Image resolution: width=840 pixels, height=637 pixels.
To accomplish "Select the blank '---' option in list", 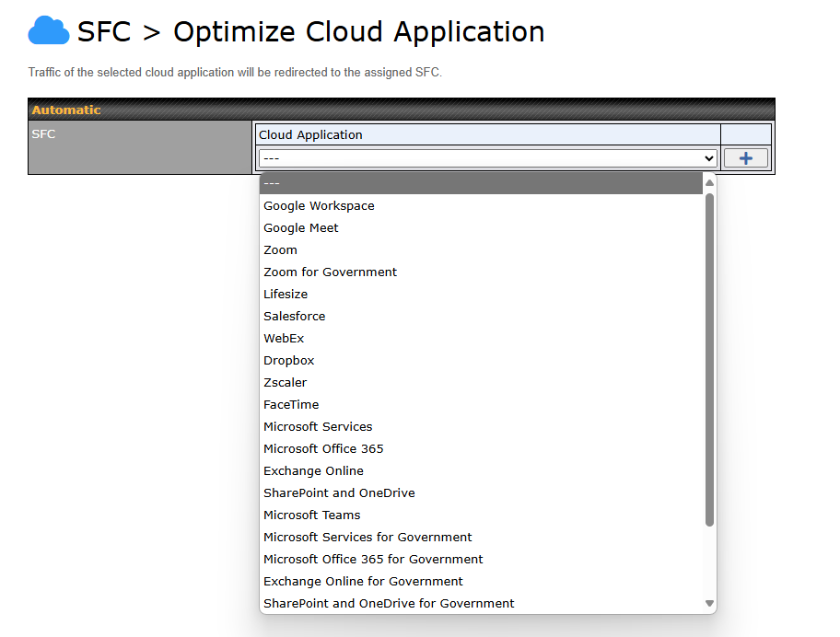I will [x=481, y=183].
